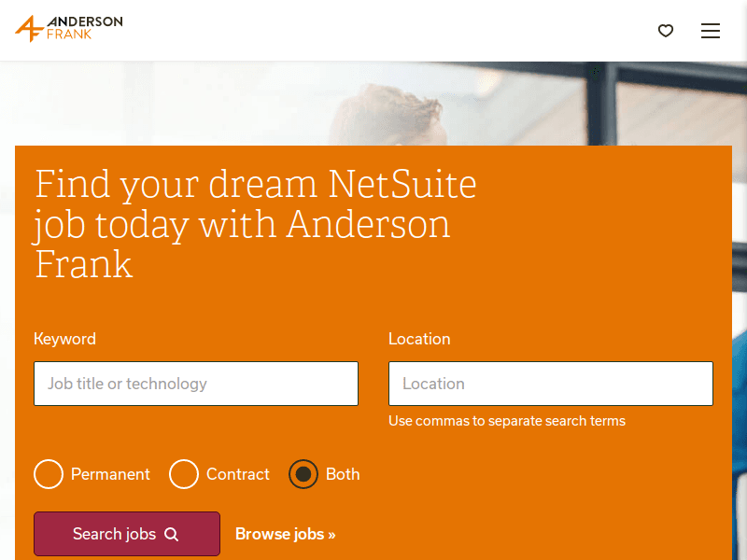Choose the Both radio button
The height and width of the screenshot is (560, 747).
303,474
